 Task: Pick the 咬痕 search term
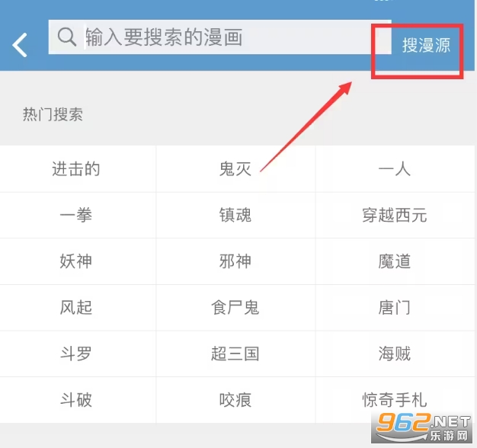coord(235,400)
